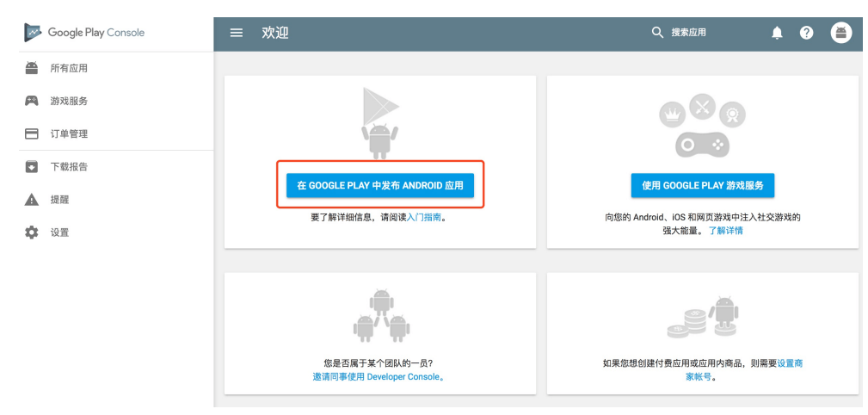
Task: Click the search magnifier icon
Action: point(657,33)
